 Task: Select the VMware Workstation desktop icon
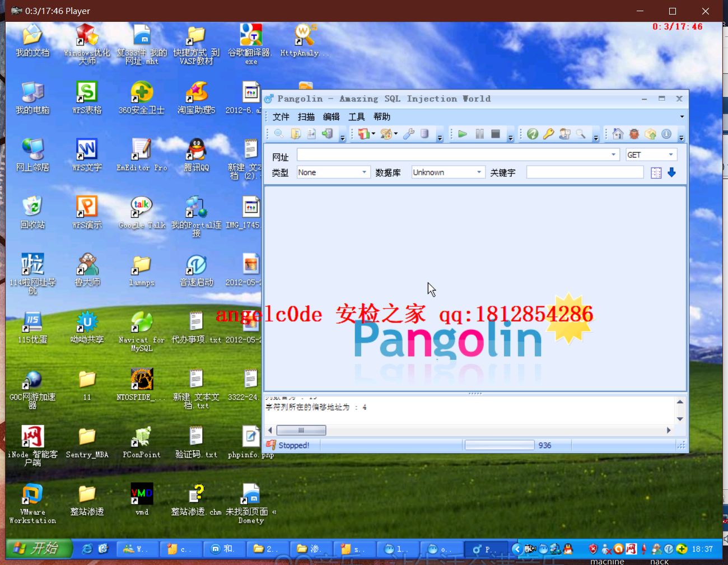pyautogui.click(x=32, y=503)
